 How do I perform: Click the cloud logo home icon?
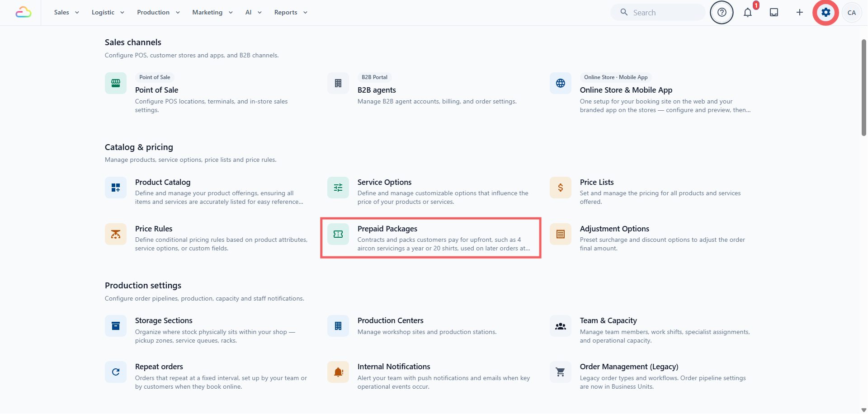pyautogui.click(x=24, y=13)
